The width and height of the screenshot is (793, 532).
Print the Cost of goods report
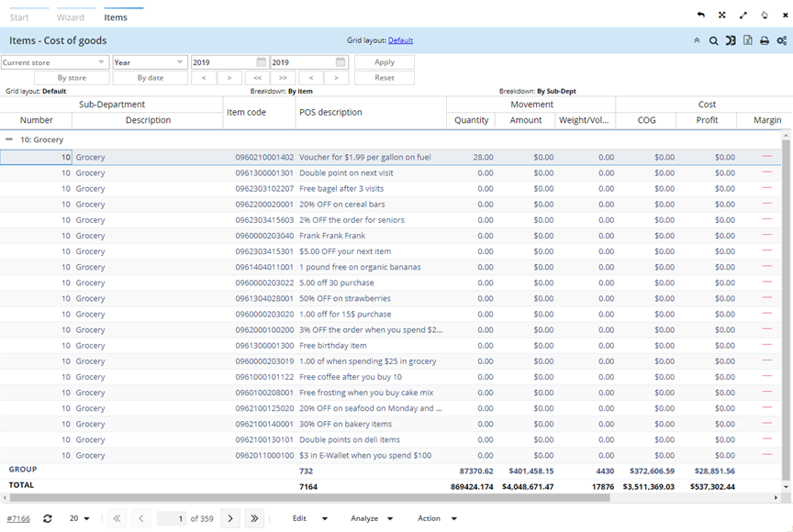pos(764,41)
